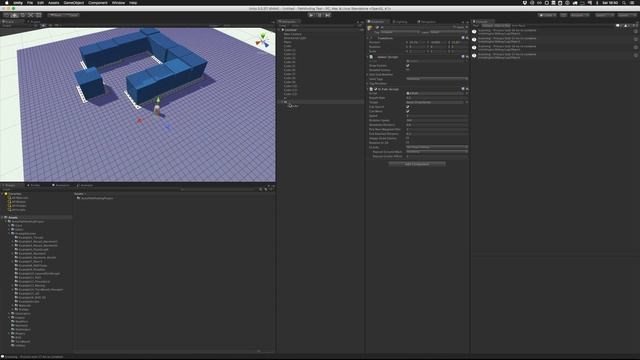The width and height of the screenshot is (640, 360).
Task: Select the Scale tool in toolbar
Action: coord(30,15)
